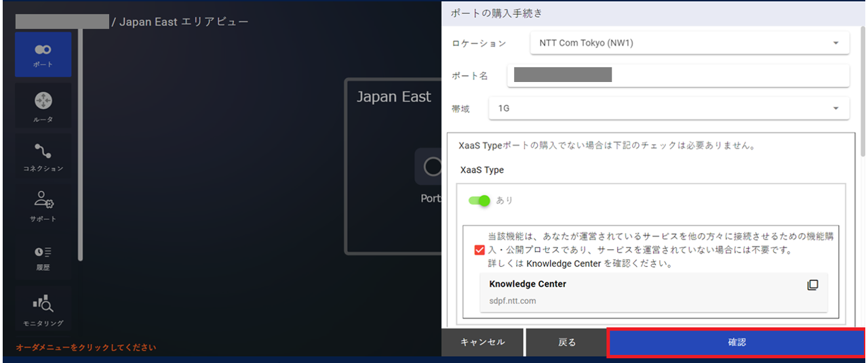Click the ポート名 port name input field
This screenshot has width=868, height=363.
[678, 75]
